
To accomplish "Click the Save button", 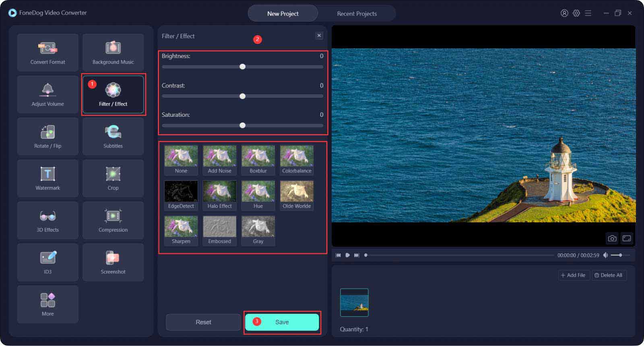I will click(x=282, y=322).
